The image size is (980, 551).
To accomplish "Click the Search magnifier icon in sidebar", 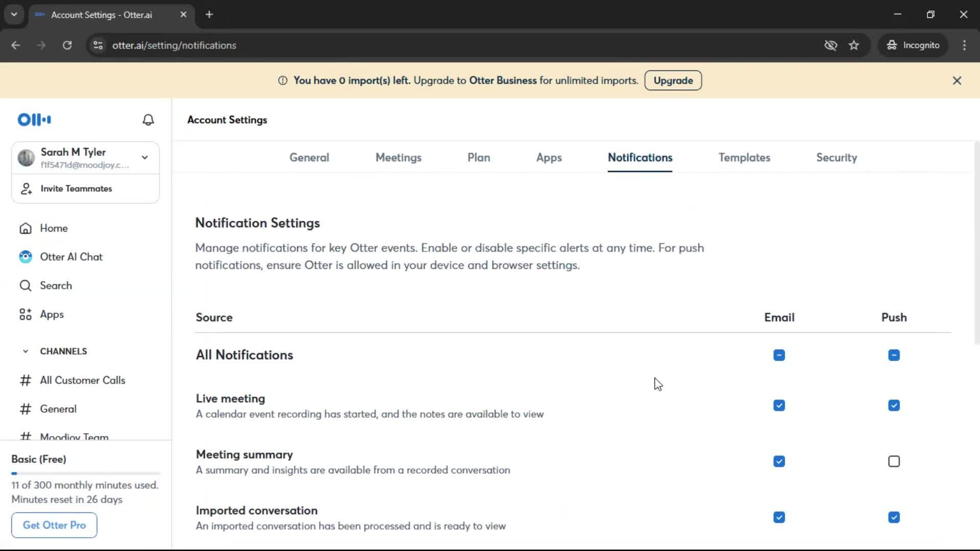I will 26,286.
